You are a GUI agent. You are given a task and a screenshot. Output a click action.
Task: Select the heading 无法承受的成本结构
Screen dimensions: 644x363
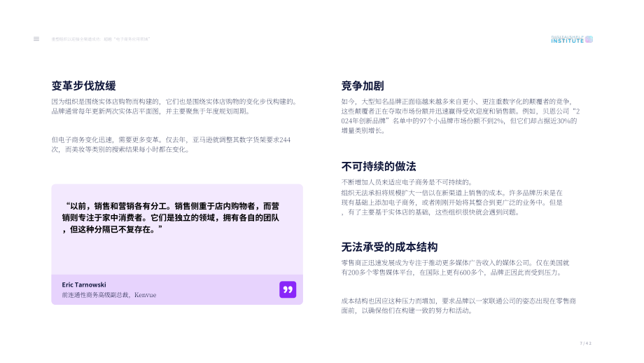389,247
